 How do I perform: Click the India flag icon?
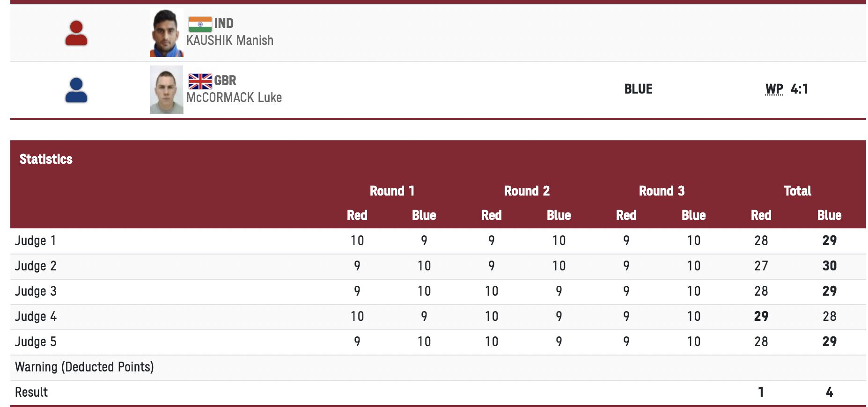point(200,24)
